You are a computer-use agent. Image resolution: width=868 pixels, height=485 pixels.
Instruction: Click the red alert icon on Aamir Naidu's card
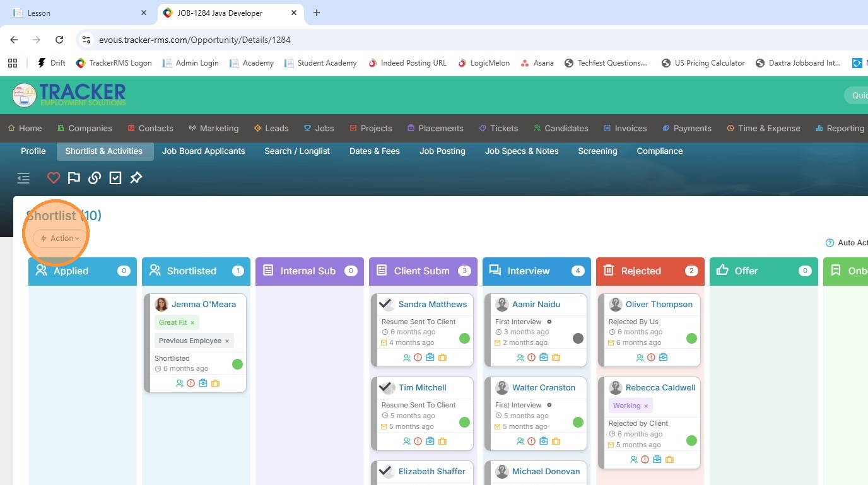pyautogui.click(x=531, y=357)
